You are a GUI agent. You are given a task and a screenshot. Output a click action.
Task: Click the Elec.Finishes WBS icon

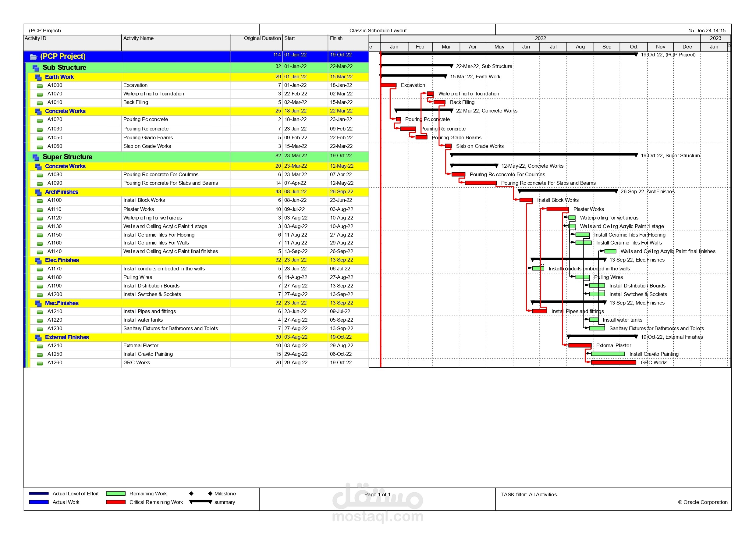(38, 261)
